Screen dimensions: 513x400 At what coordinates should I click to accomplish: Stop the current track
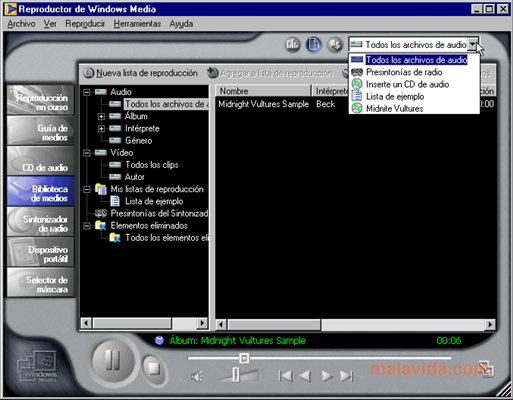point(154,368)
